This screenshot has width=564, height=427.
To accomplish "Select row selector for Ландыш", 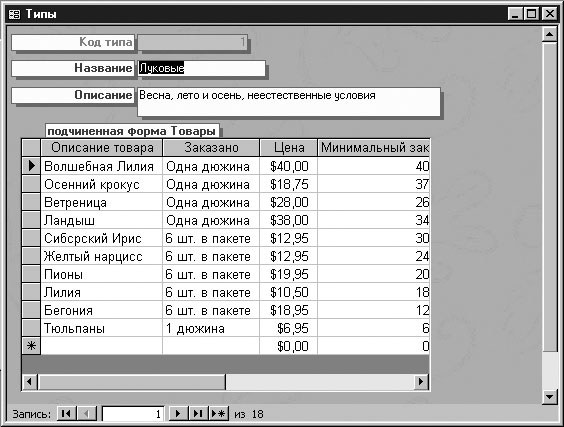I will click(x=31, y=220).
